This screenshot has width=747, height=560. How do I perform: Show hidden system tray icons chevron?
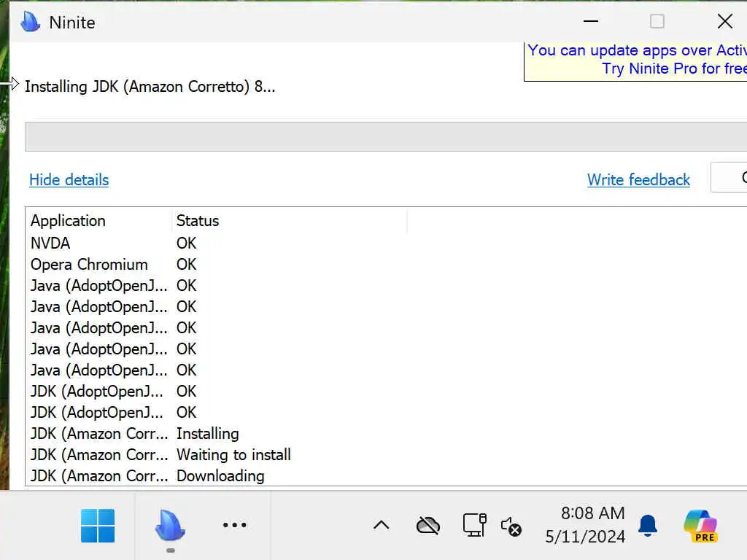[x=381, y=525]
